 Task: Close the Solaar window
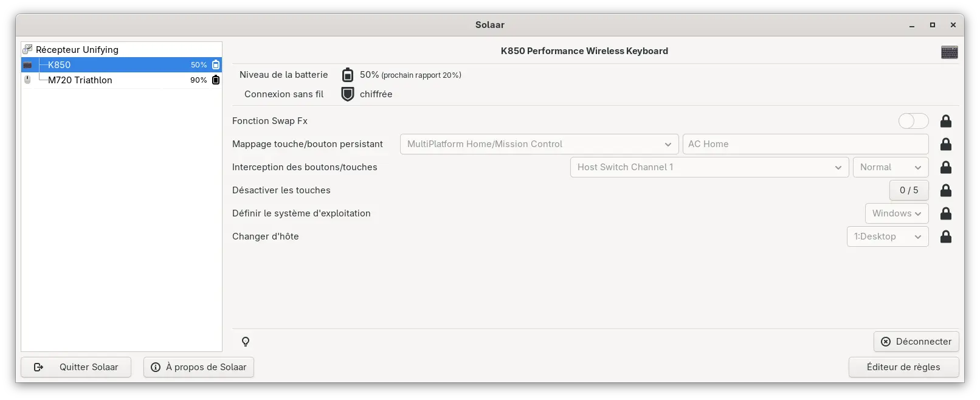pyautogui.click(x=953, y=25)
